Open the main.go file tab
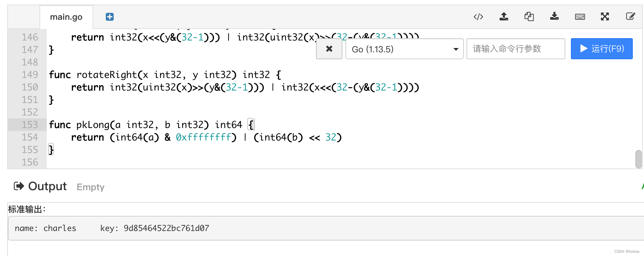The image size is (644, 256). pyautogui.click(x=66, y=17)
